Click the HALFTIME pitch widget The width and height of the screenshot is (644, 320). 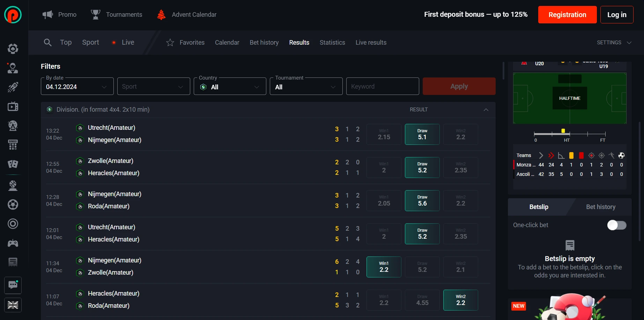point(570,98)
